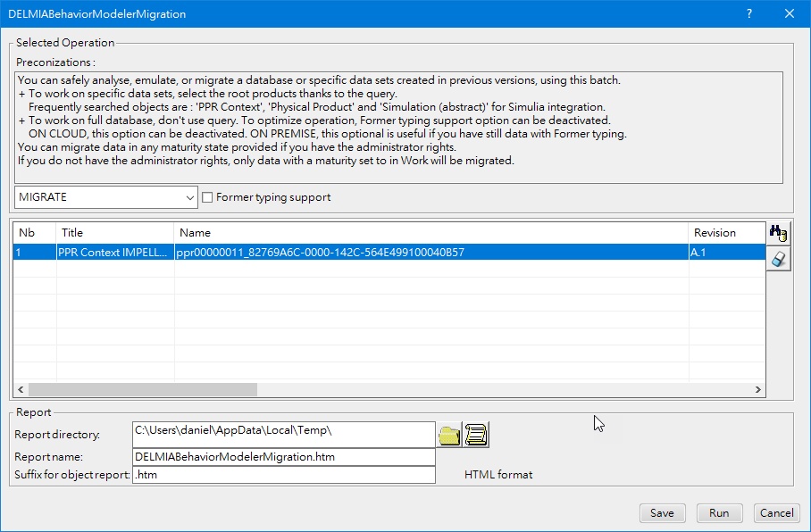Click the horizontal scrollbar thumb in the table
The height and width of the screenshot is (532, 811).
[143, 390]
